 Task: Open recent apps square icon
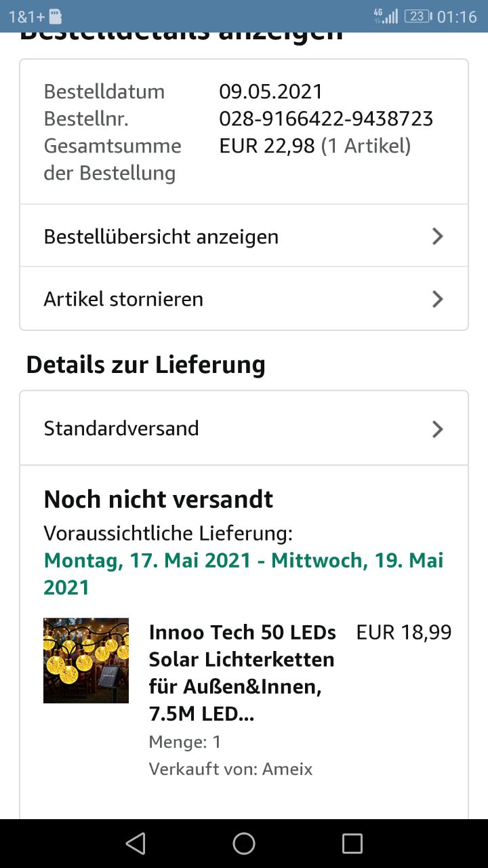click(352, 844)
